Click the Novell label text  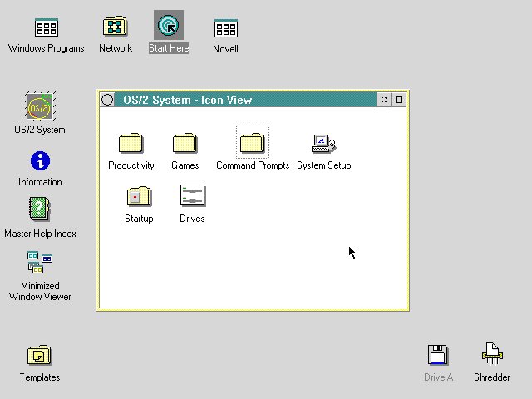coord(225,49)
